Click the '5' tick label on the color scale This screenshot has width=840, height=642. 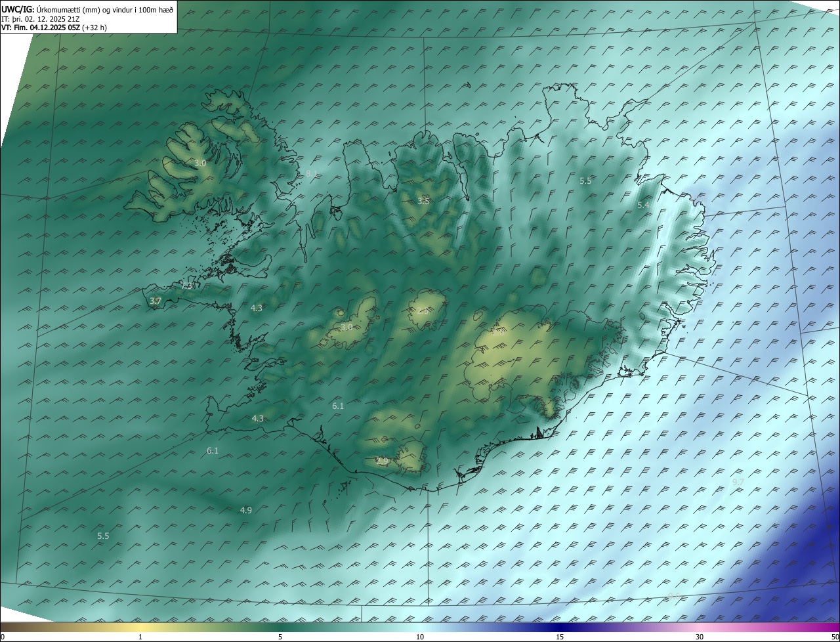point(280,637)
